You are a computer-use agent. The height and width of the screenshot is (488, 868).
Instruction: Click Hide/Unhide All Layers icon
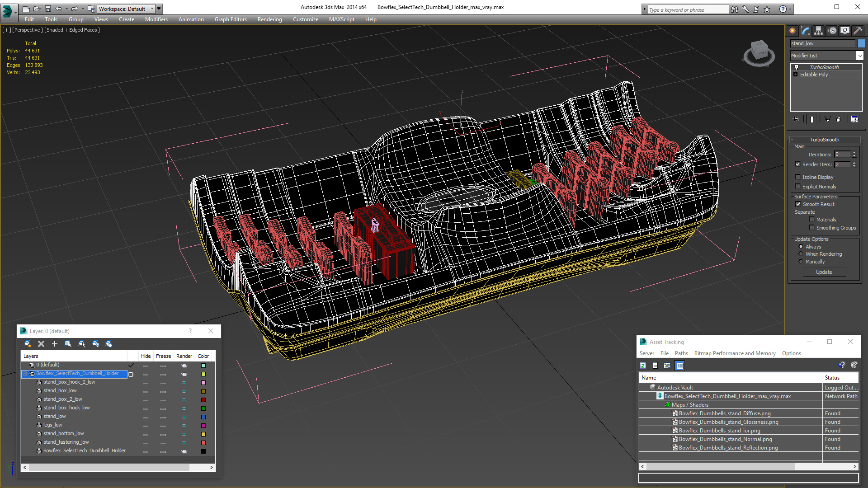pos(95,344)
